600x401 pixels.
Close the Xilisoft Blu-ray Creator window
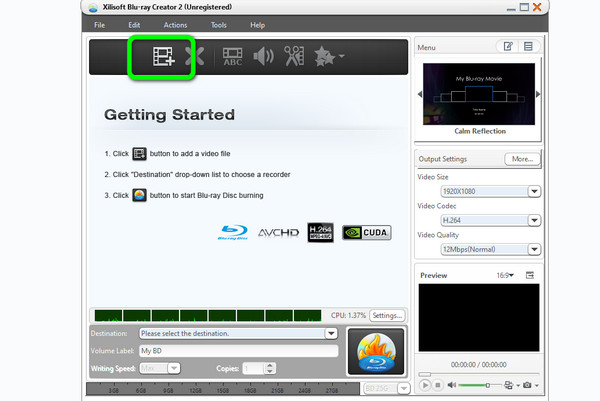(x=537, y=7)
